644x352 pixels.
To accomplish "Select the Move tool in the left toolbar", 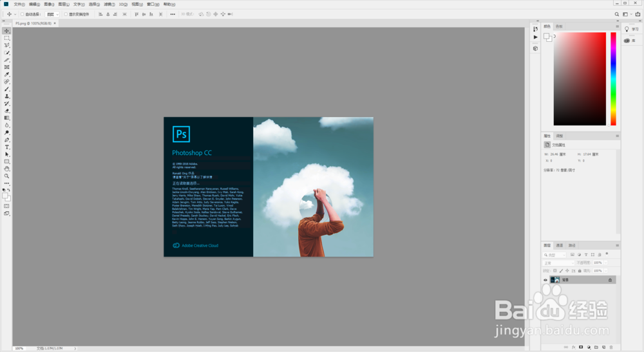I will (x=6, y=31).
